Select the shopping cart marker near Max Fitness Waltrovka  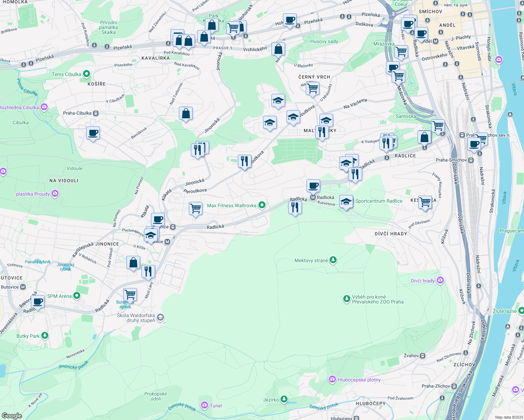(195, 208)
